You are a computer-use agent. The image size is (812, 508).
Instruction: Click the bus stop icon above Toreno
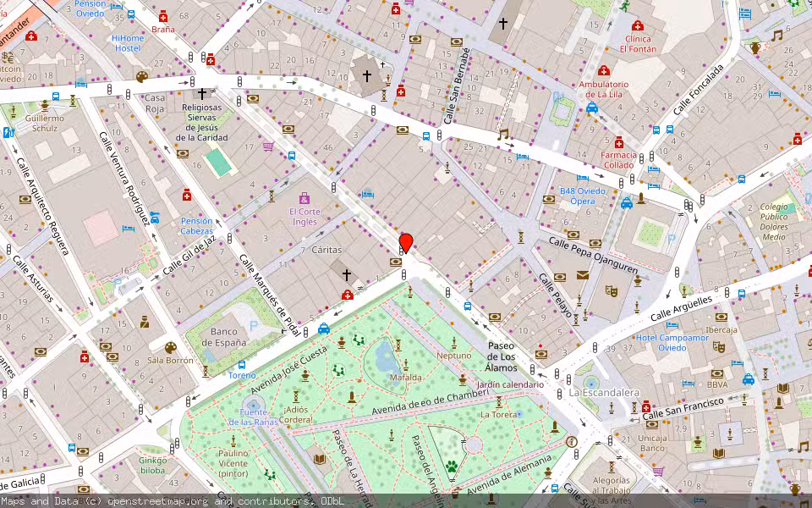coord(241,365)
